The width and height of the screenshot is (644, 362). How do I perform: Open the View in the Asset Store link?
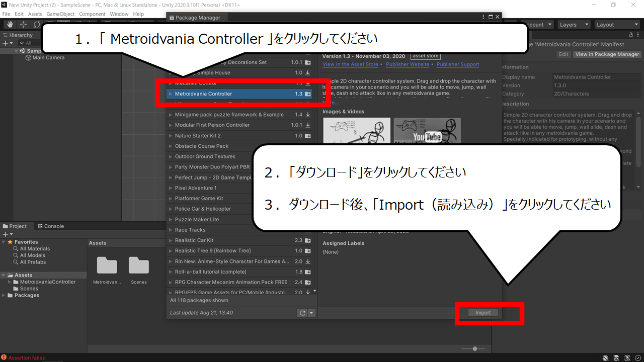point(350,64)
